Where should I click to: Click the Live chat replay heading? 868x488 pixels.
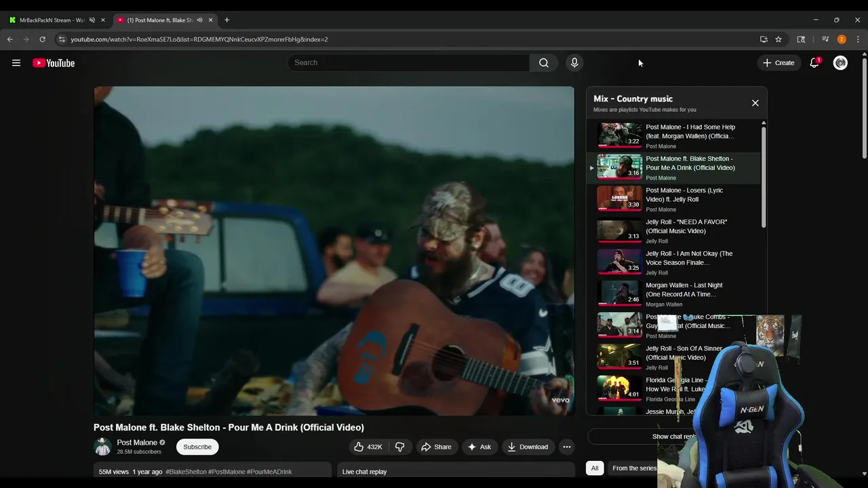click(364, 472)
